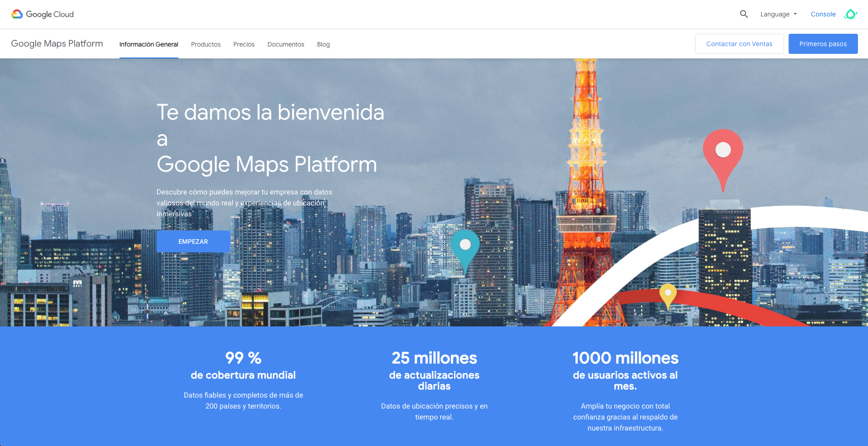Expand the Language dropdown
This screenshot has height=446, width=868.
tap(779, 14)
